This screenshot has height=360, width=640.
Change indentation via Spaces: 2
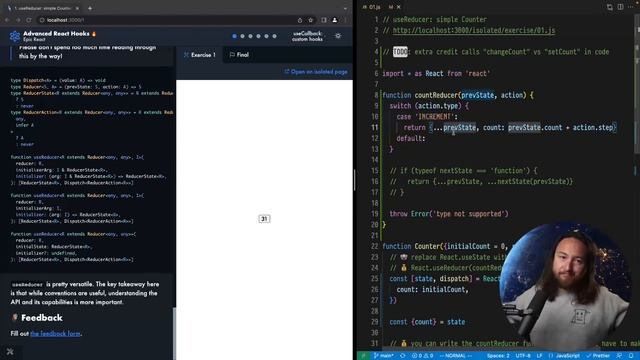pyautogui.click(x=498, y=356)
